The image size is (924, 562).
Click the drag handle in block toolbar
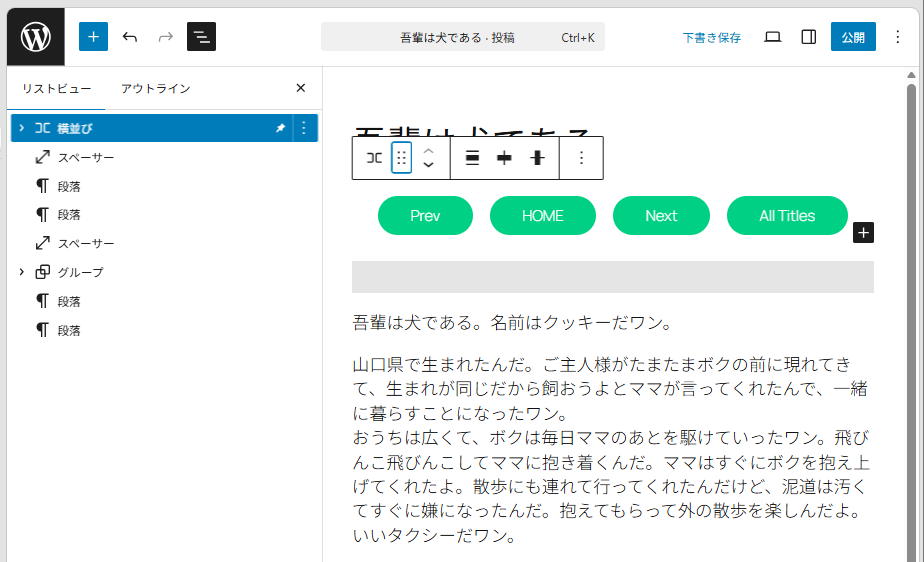[x=401, y=158]
